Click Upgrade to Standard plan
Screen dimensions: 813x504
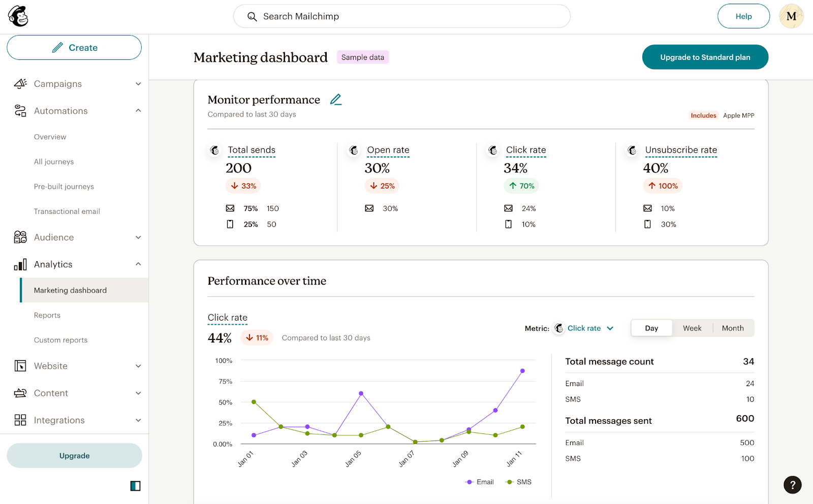(x=705, y=57)
